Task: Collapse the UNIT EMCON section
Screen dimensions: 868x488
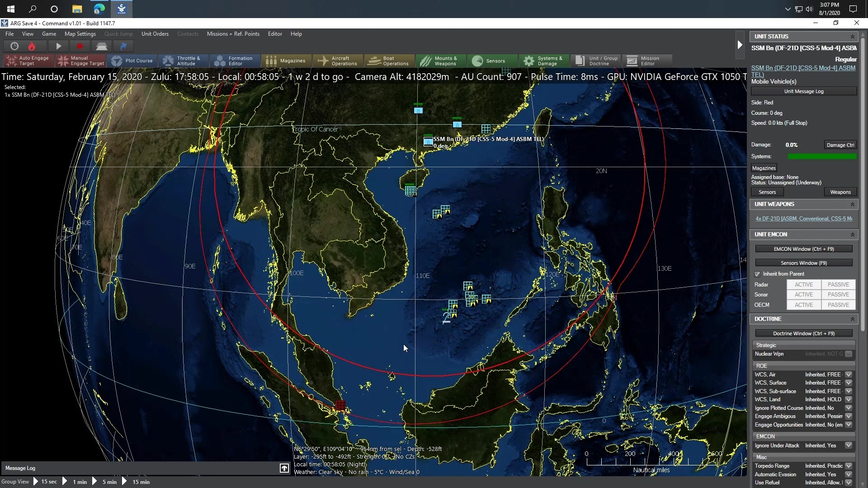Action: (x=853, y=235)
